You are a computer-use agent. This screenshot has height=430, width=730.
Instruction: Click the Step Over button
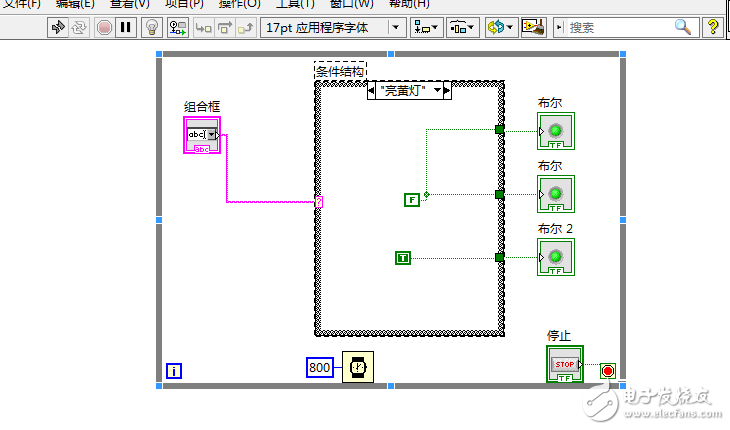(x=224, y=28)
